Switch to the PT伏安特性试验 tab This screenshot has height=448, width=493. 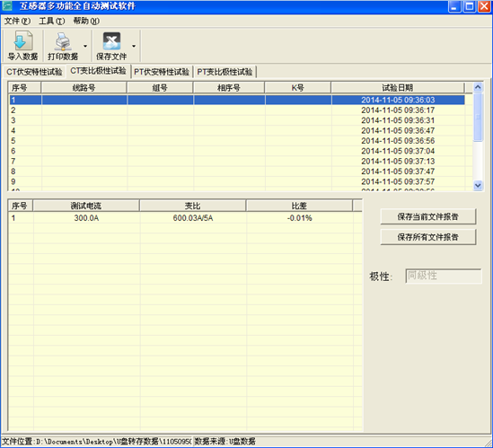162,72
